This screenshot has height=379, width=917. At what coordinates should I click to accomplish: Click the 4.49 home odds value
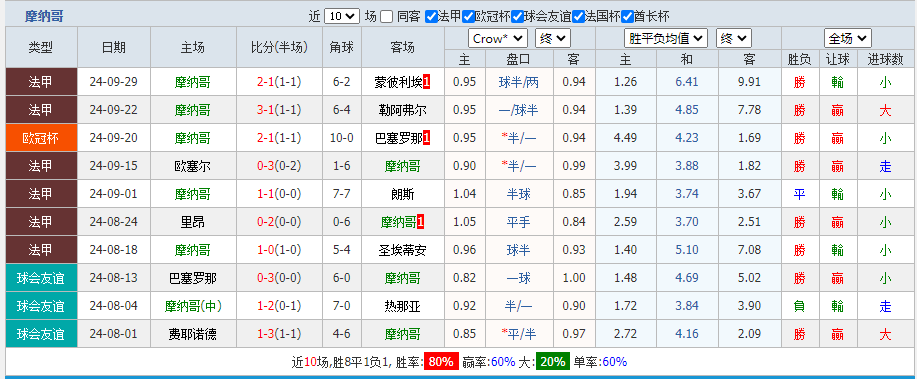[x=626, y=138]
